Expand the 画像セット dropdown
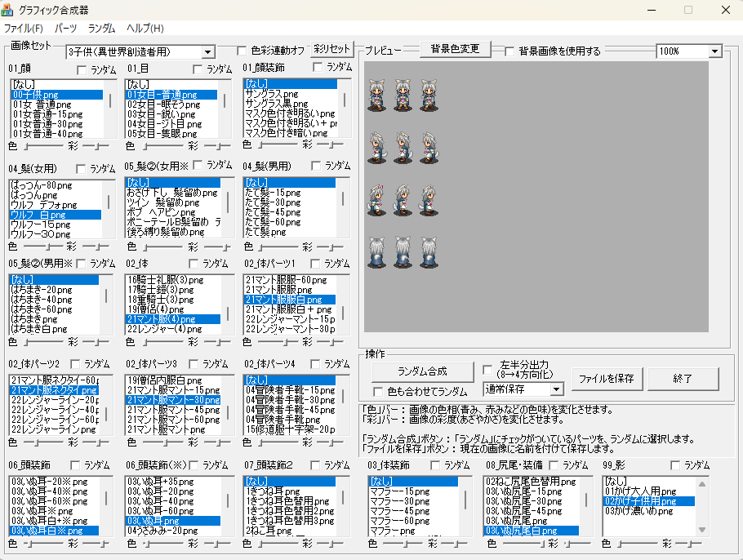743x560 pixels. (x=208, y=51)
